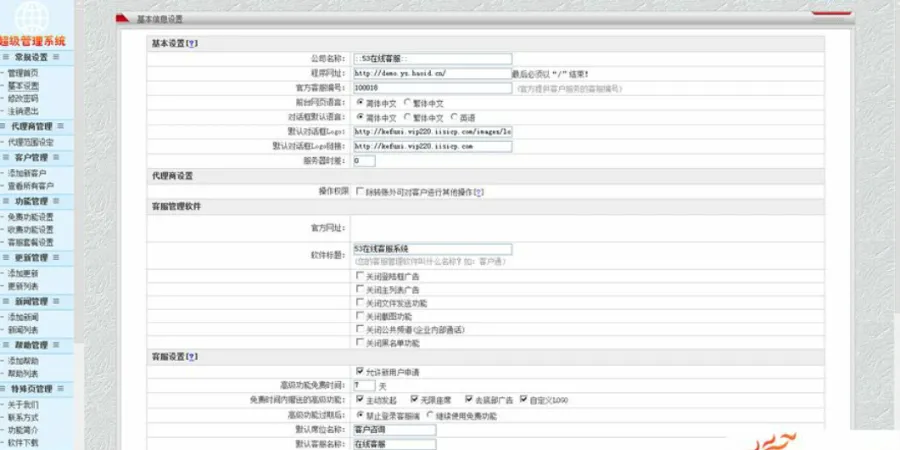Open 软件下载 in the sidebar

(x=23, y=443)
